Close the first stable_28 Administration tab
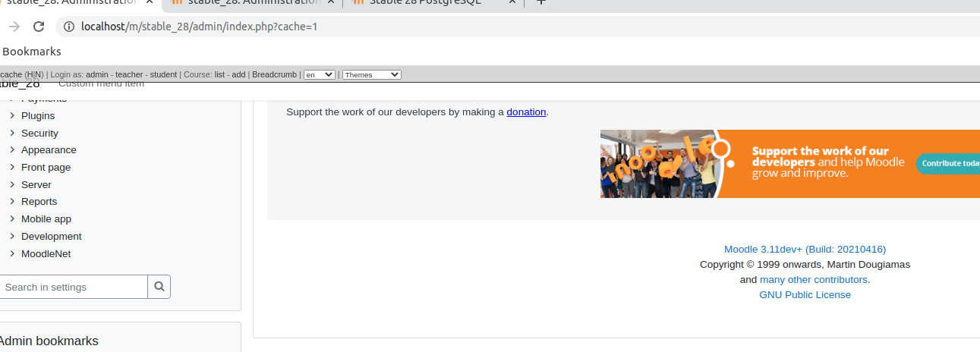Image resolution: width=980 pixels, height=352 pixels. [150, 2]
